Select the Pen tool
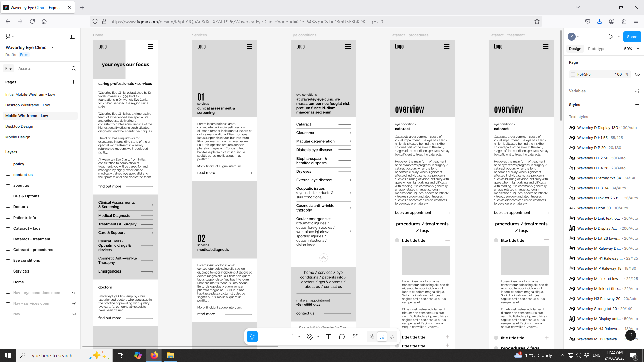The height and width of the screenshot is (362, 644). 310,337
